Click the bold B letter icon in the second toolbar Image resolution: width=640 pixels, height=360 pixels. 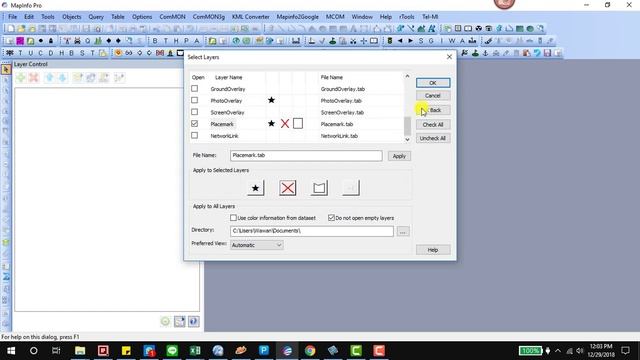click(x=155, y=41)
